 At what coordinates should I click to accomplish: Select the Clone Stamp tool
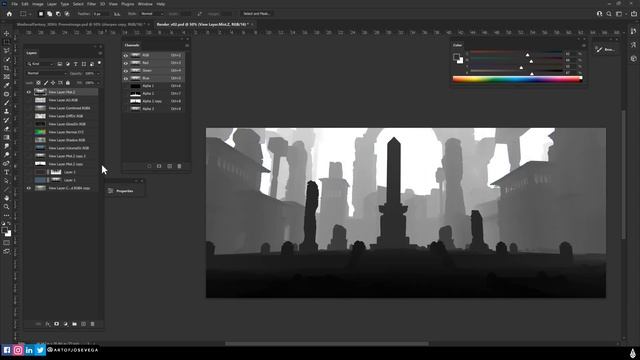[x=7, y=111]
